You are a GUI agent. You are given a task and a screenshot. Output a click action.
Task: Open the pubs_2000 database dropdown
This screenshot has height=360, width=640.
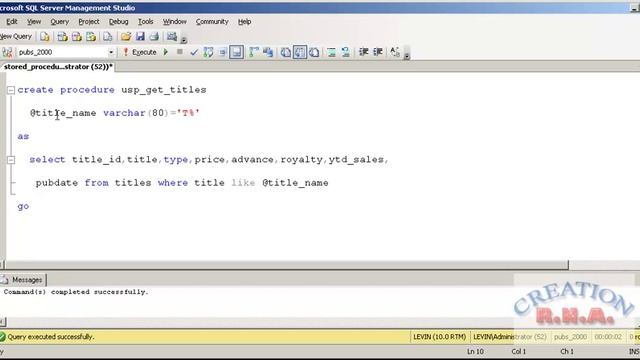point(111,52)
